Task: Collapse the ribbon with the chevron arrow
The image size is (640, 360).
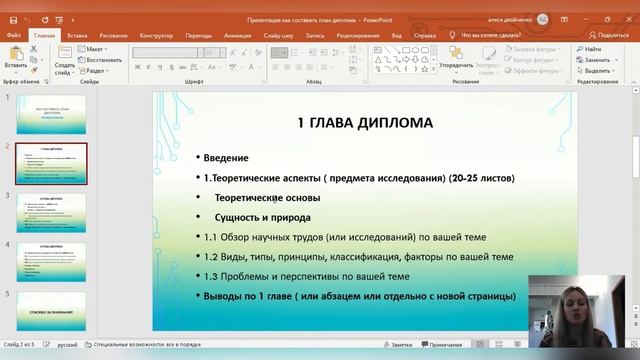Action: tap(633, 82)
